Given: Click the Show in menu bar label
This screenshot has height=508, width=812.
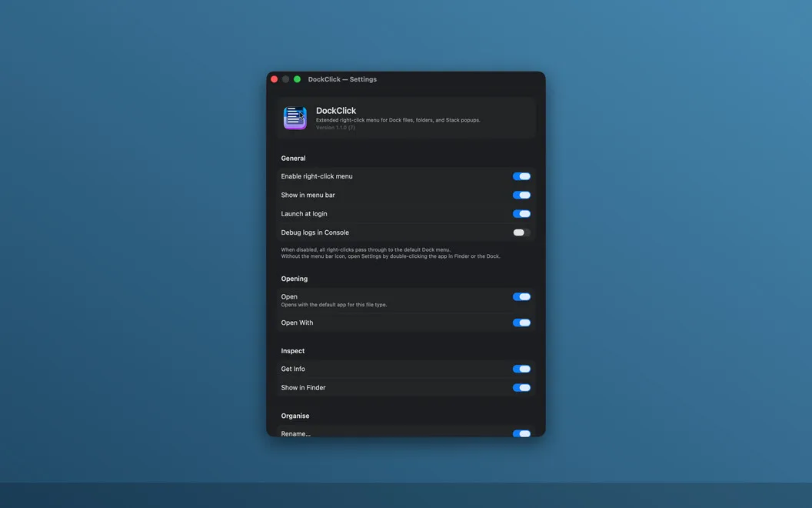Looking at the screenshot, I should (308, 195).
